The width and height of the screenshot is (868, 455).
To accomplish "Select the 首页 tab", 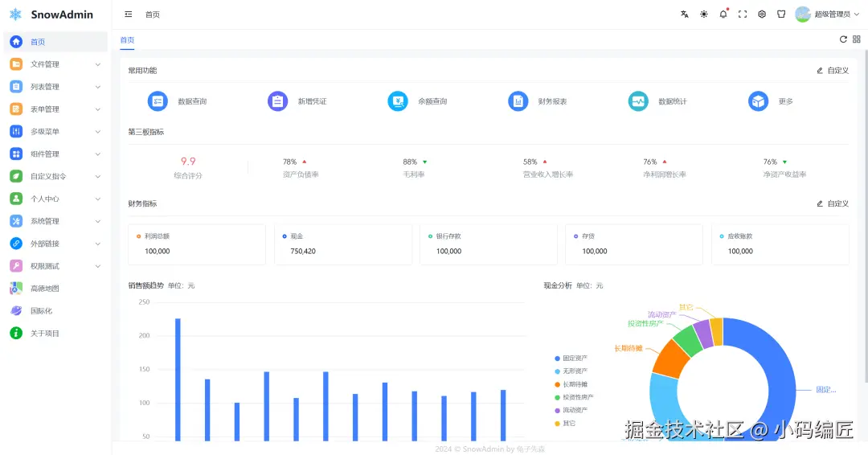I will point(127,40).
